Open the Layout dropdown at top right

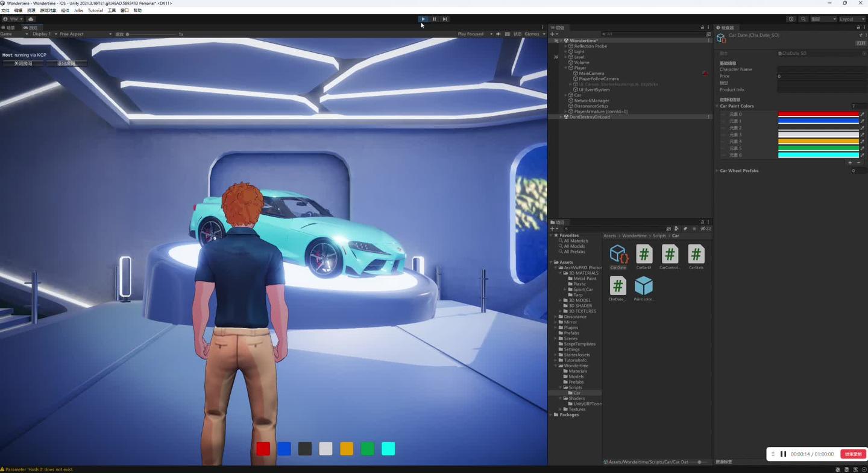[851, 19]
